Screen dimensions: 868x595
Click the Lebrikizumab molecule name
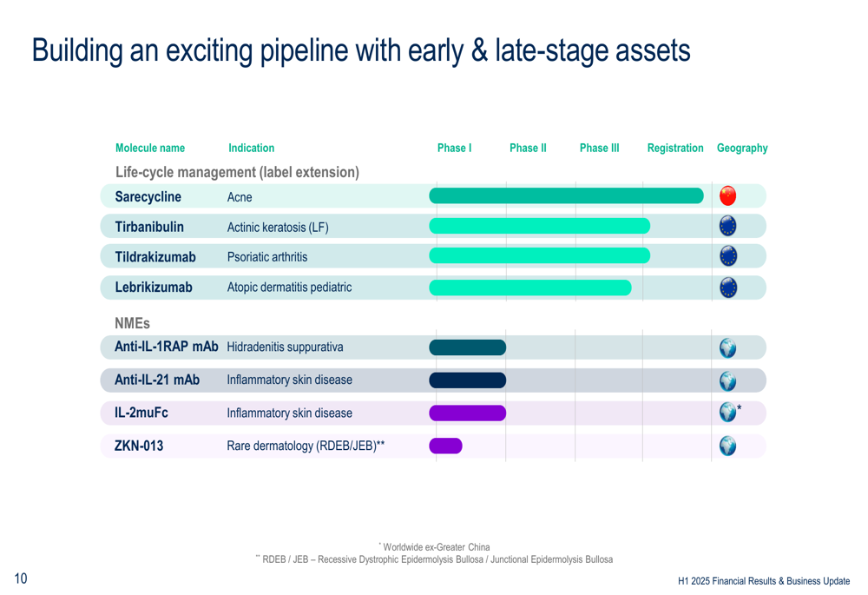pos(154,287)
